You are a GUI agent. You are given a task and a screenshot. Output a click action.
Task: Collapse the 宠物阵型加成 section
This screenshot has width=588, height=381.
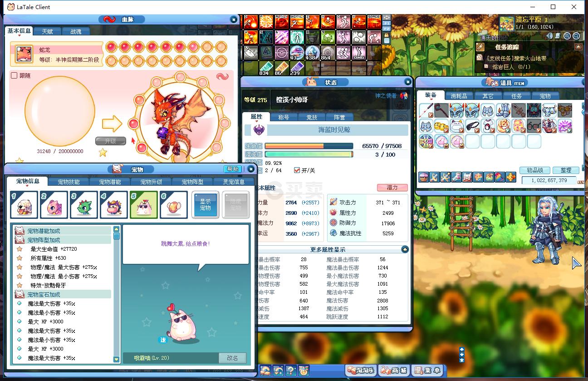(x=63, y=240)
